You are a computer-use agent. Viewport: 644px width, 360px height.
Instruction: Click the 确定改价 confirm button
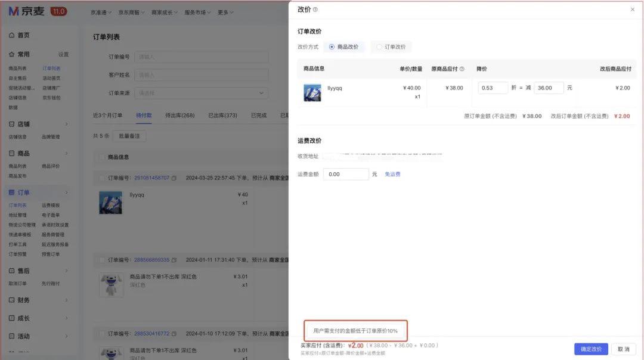pyautogui.click(x=591, y=349)
